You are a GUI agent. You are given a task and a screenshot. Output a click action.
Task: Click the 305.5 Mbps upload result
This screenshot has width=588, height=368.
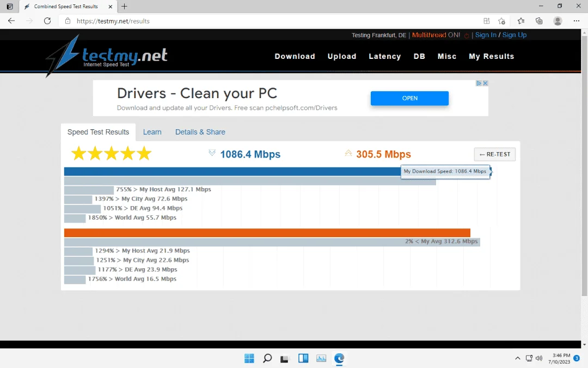tap(383, 154)
